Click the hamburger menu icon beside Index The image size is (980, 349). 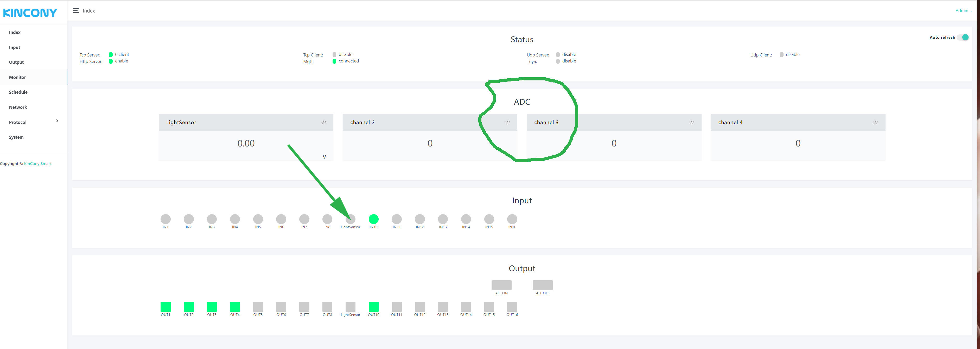pyautogui.click(x=76, y=11)
